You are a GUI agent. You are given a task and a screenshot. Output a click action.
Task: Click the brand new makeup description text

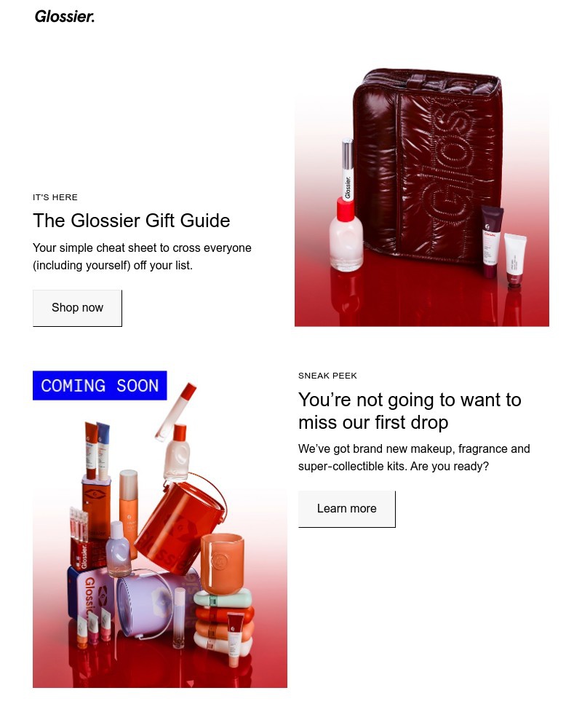[414, 457]
